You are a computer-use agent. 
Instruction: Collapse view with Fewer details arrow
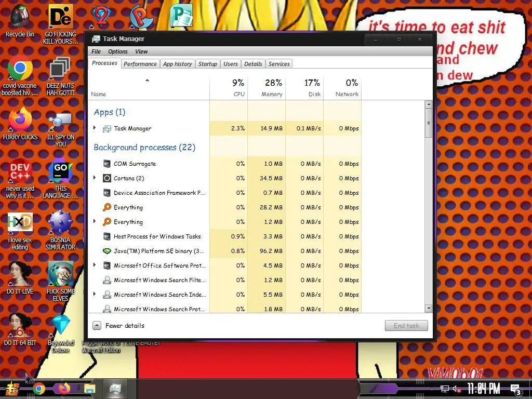97,326
